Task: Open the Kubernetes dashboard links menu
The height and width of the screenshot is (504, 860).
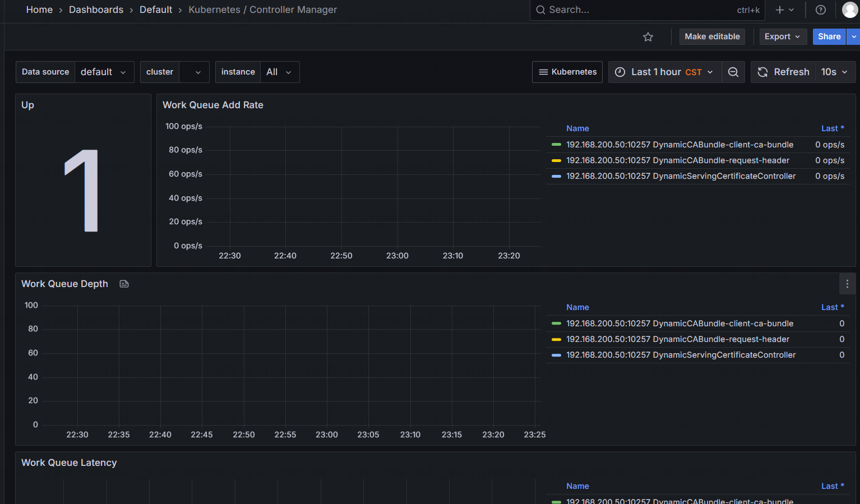Action: point(567,72)
